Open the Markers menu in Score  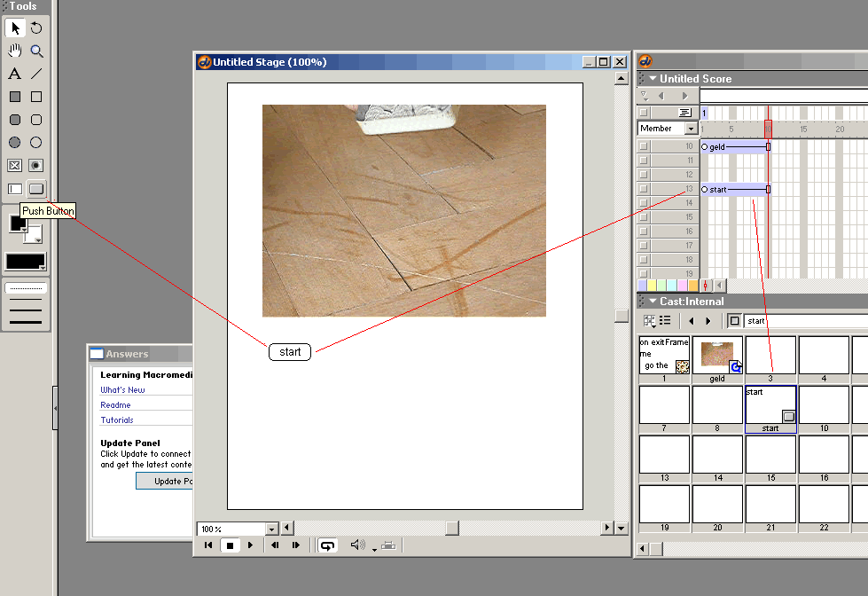tap(645, 96)
